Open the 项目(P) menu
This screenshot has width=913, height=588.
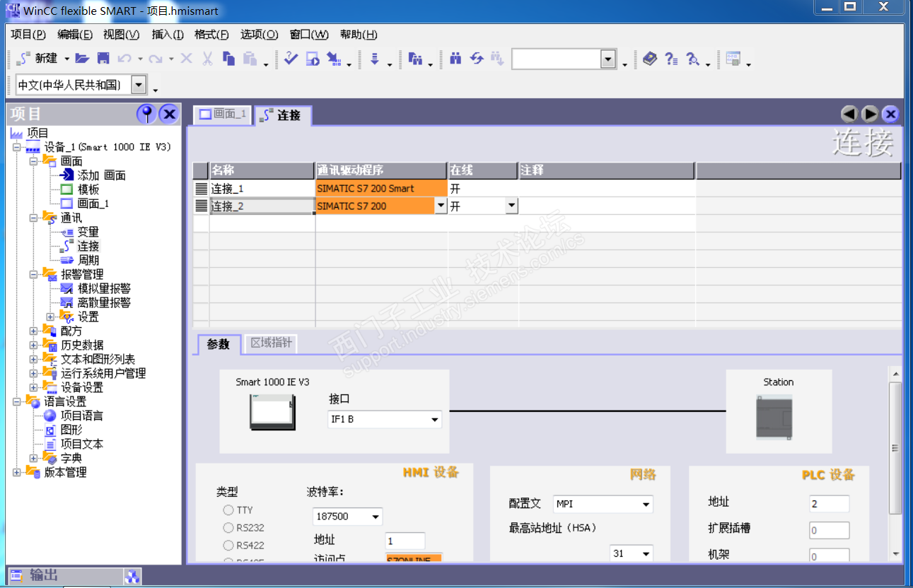pos(28,35)
